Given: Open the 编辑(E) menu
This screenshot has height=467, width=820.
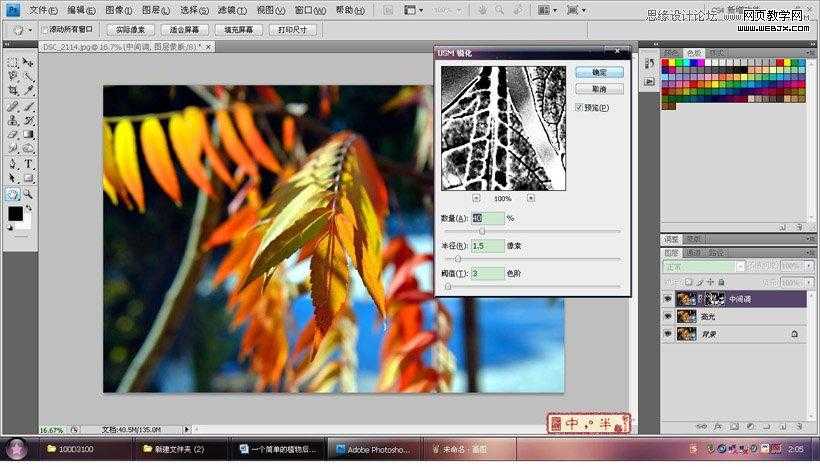Looking at the screenshot, I should point(81,10).
